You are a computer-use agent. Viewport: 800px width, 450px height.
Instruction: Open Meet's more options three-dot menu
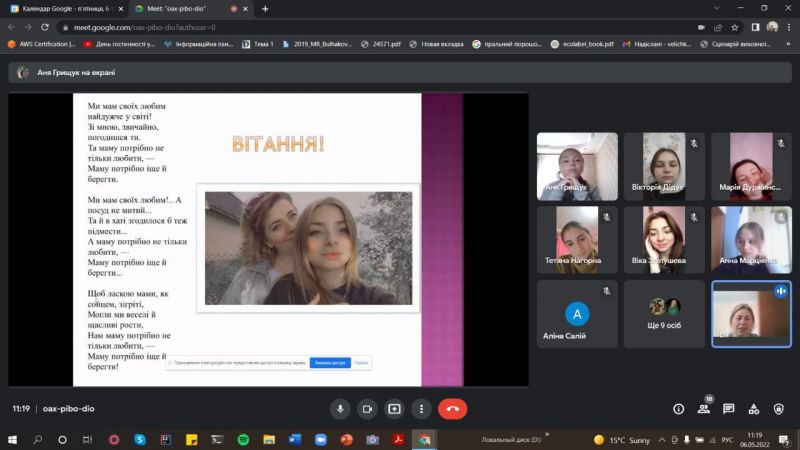[421, 409]
